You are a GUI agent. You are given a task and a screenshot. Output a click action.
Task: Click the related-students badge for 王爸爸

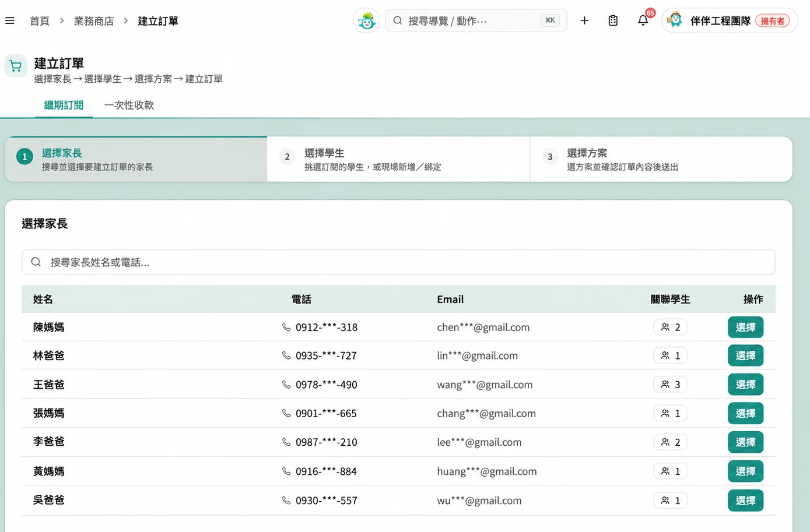[x=670, y=385]
